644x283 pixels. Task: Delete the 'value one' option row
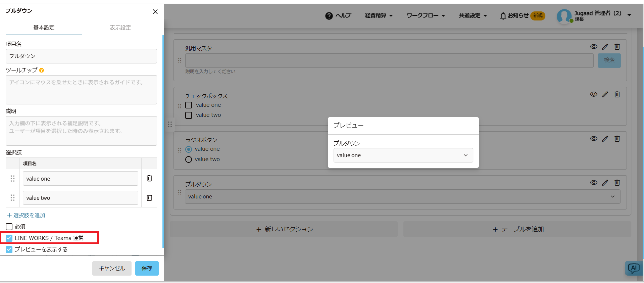149,178
